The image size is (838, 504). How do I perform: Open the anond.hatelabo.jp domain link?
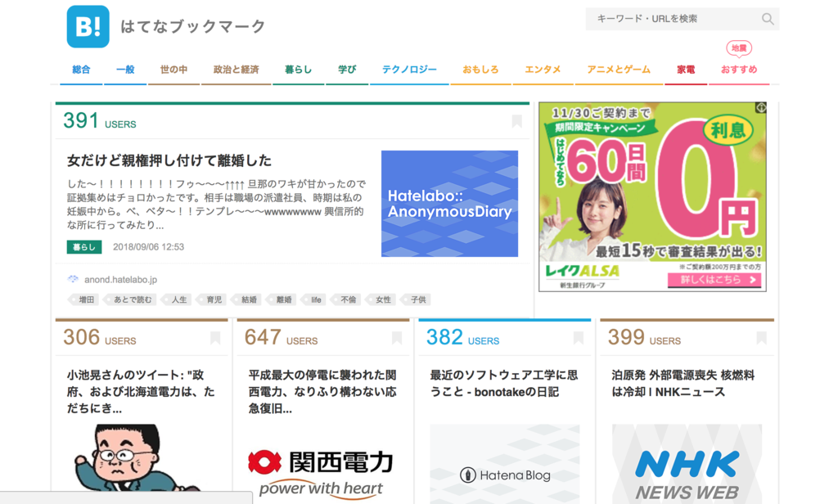pos(121,280)
